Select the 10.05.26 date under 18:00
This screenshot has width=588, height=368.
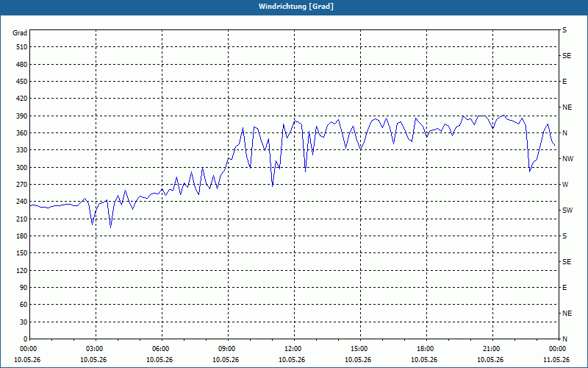click(424, 360)
